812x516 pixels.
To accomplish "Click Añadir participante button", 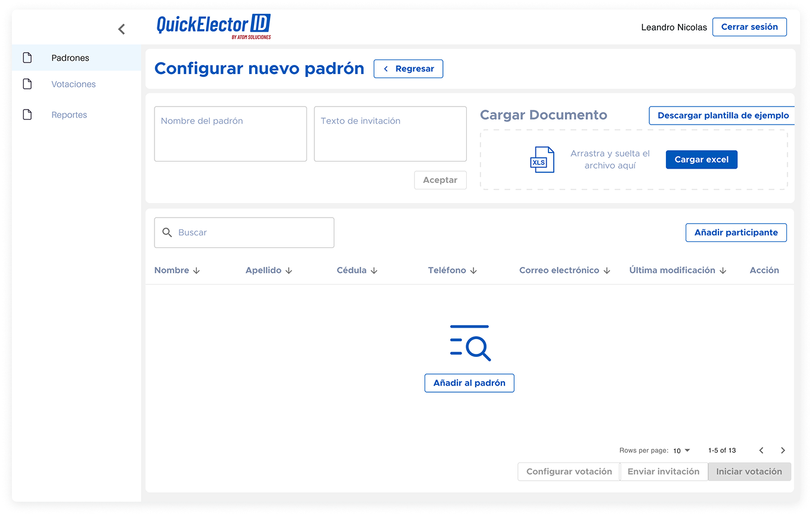I will pyautogui.click(x=736, y=232).
